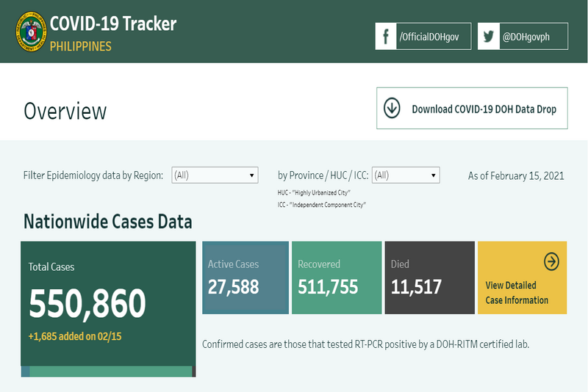The height and width of the screenshot is (392, 588).
Task: Expand the Region filter dropdown
Action: click(x=215, y=175)
